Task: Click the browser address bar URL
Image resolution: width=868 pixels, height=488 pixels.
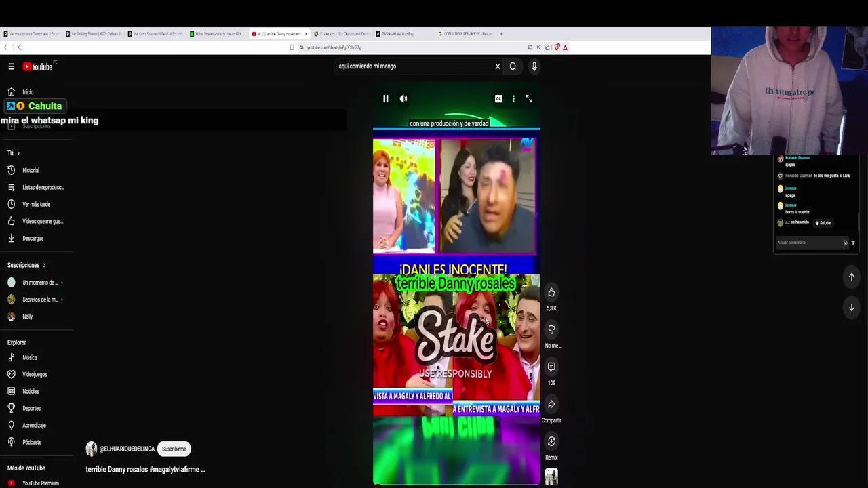Action: pyautogui.click(x=334, y=47)
